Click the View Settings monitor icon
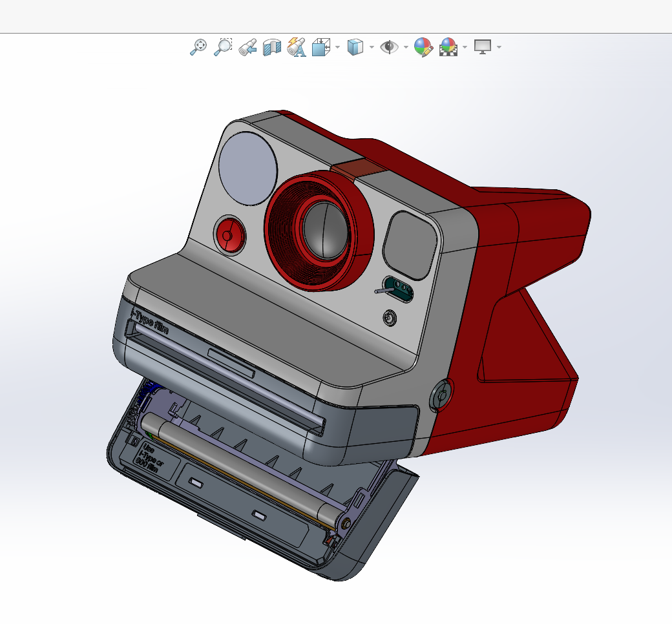672x624 pixels. point(483,47)
